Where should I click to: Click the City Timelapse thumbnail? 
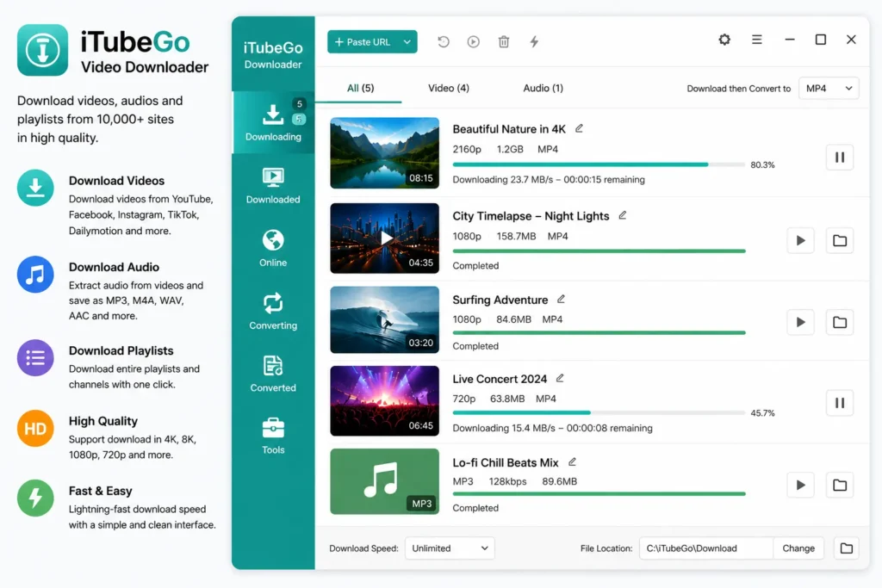[385, 238]
